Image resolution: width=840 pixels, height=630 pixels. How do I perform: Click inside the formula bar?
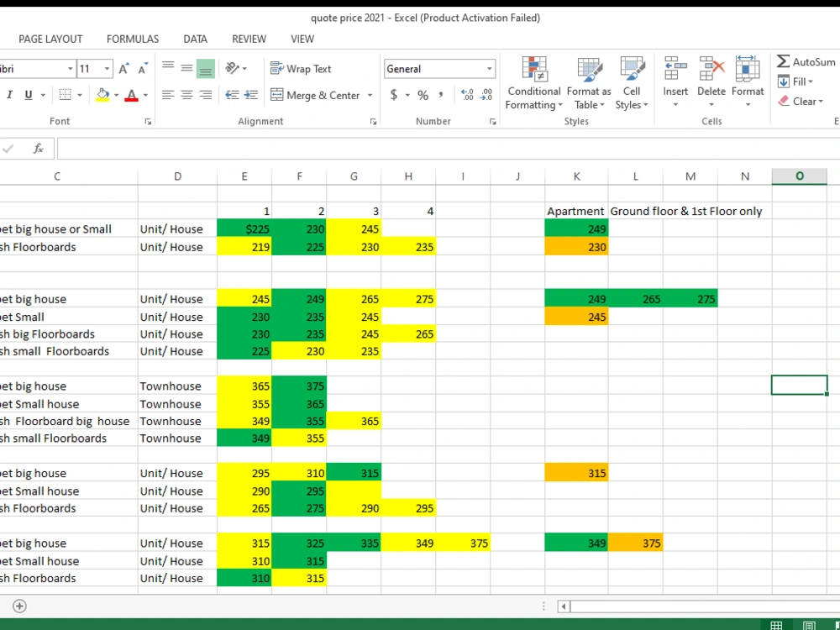tap(448, 149)
